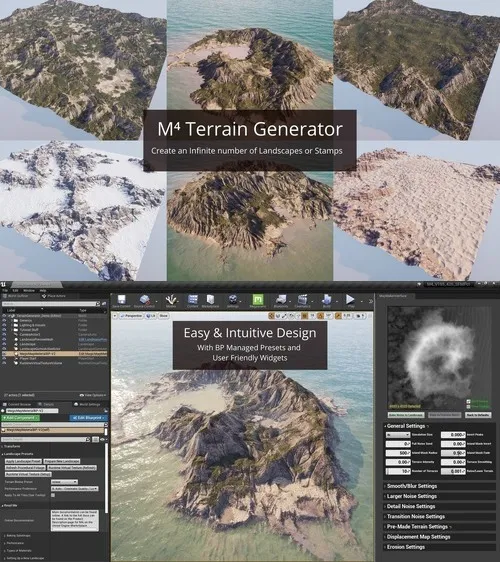
Task: Switch to the World Settings tab
Action: coord(87,404)
